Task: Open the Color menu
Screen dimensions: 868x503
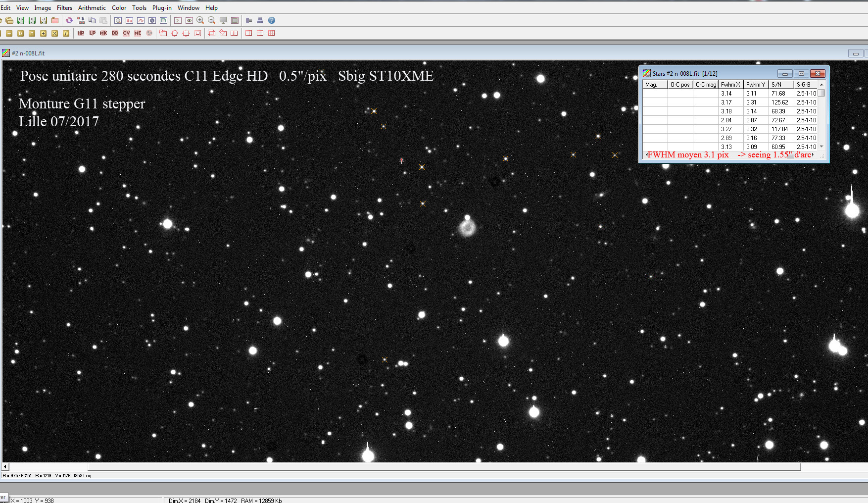Action: (x=119, y=8)
